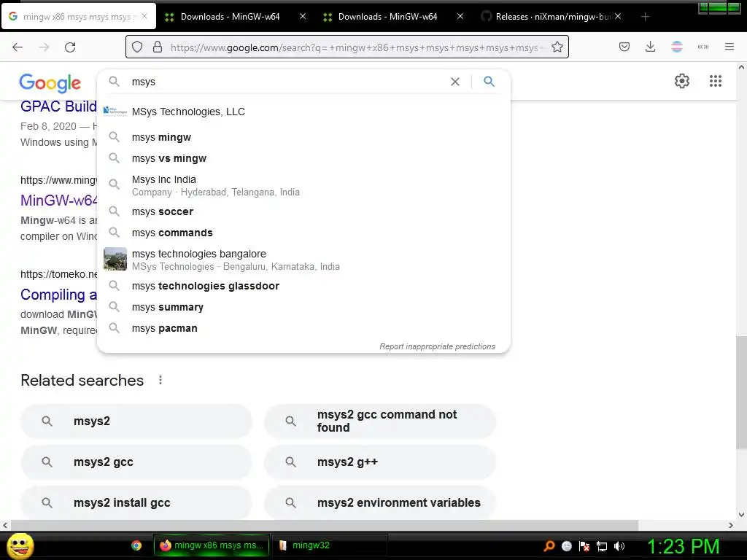Open the smiley start menu button
Screen dimensions: 747x560
[x=20, y=545]
